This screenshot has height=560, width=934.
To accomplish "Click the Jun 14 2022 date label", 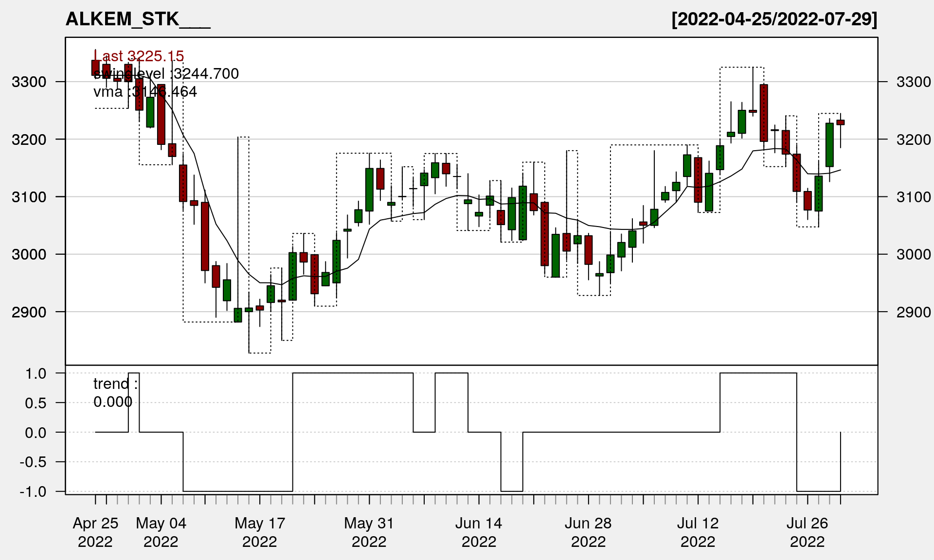I will [479, 532].
